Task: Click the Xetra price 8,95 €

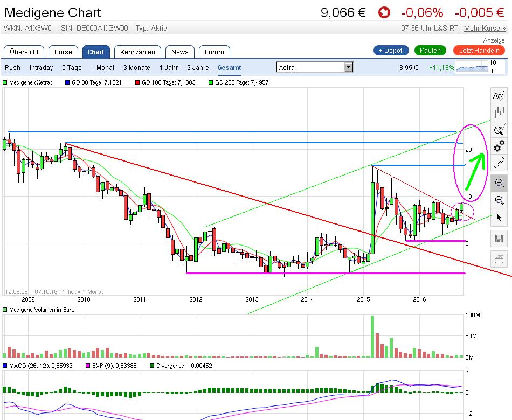Action: click(x=409, y=67)
